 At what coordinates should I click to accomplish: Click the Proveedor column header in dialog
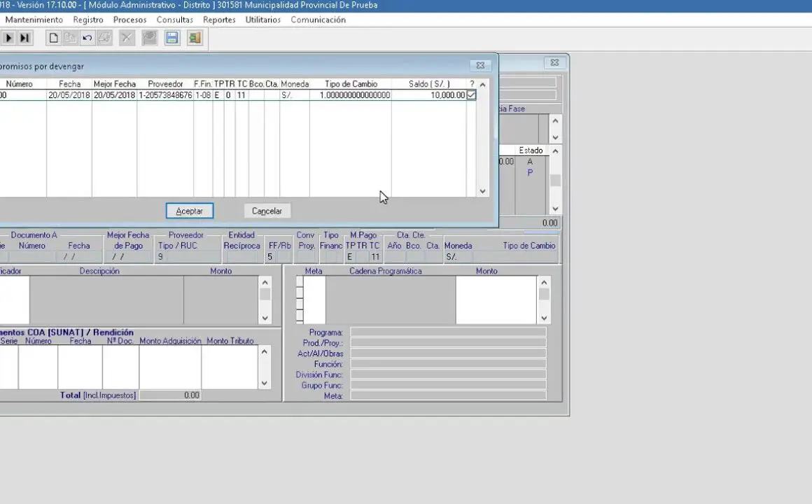pyautogui.click(x=165, y=84)
